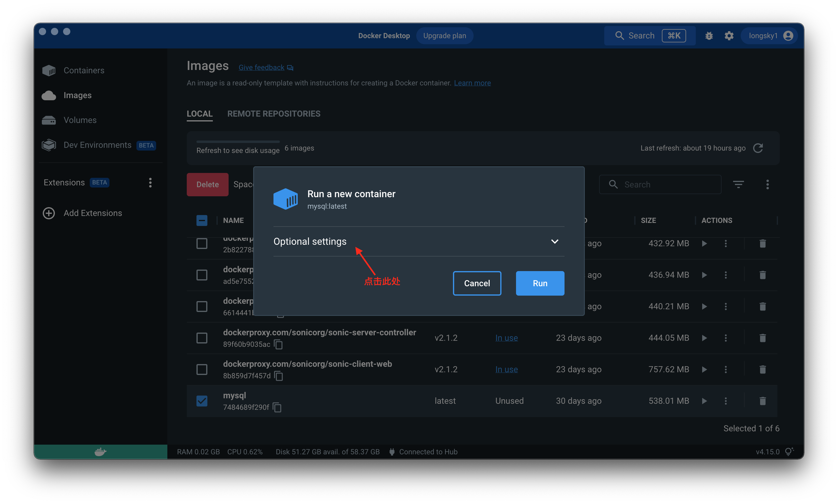
Task: Check the 436.94 MB image row checkbox
Action: point(202,275)
